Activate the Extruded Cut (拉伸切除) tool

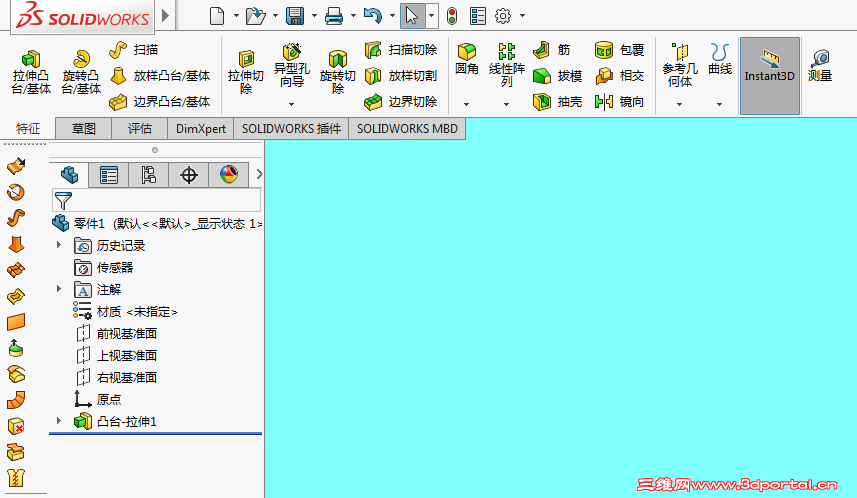(x=246, y=72)
